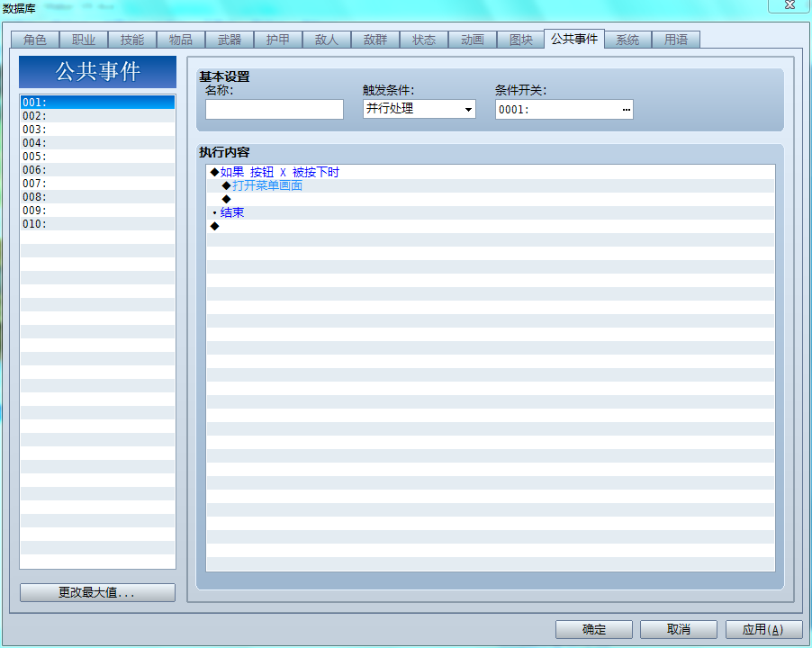
Task: Switch to the 技能 tab
Action: [x=132, y=40]
